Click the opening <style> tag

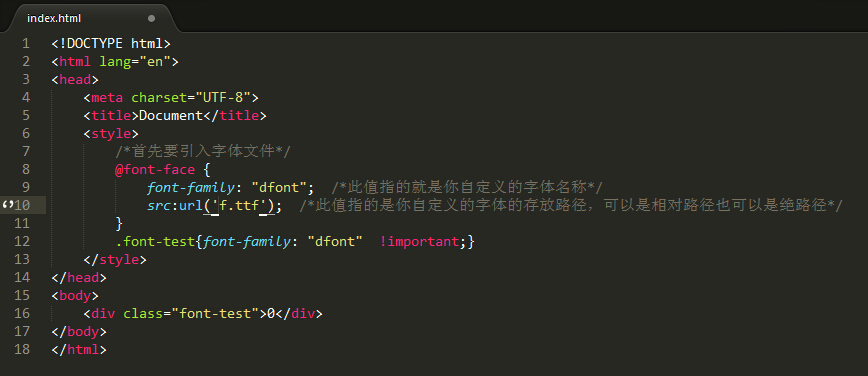click(x=111, y=133)
